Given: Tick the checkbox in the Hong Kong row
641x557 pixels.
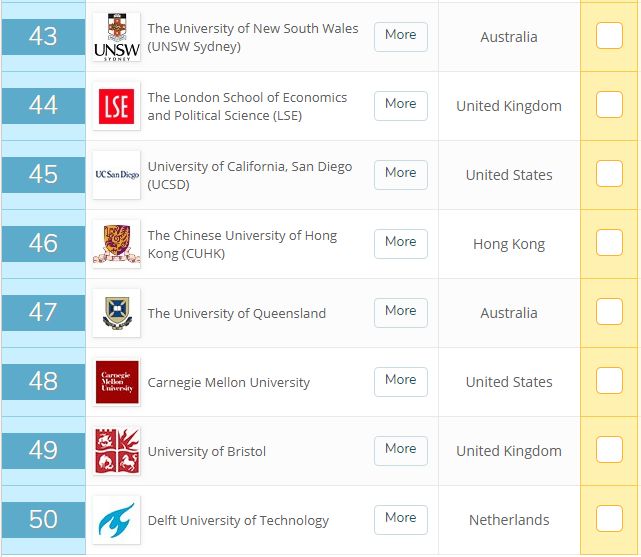Looking at the screenshot, I should pos(609,243).
